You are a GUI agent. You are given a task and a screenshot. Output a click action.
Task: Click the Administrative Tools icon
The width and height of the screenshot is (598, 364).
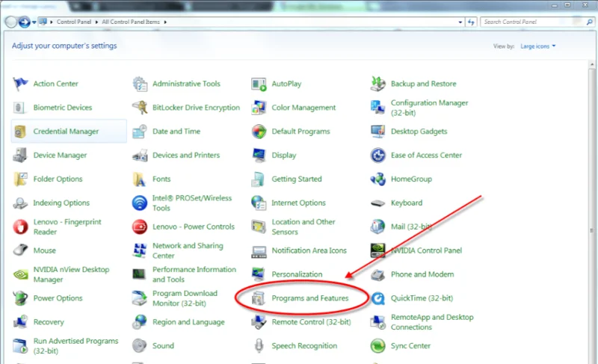[x=140, y=84]
